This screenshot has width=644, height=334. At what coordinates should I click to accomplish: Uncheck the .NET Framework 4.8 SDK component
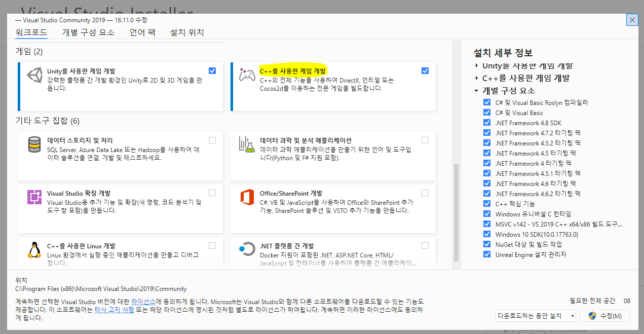[487, 123]
